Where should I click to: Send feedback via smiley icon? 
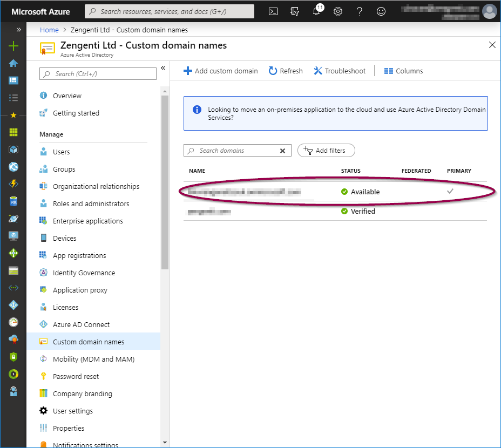click(381, 11)
